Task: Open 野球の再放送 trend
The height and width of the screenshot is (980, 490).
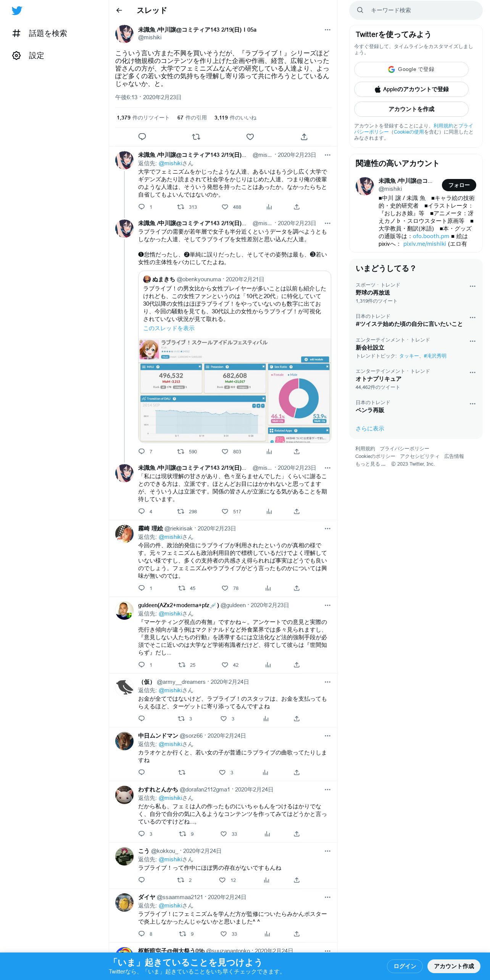Action: [373, 293]
